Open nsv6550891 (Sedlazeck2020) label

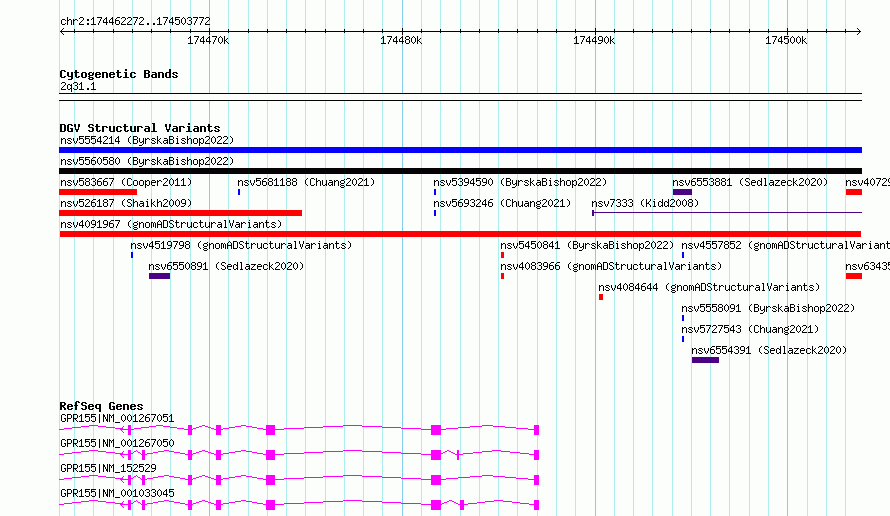[226, 266]
